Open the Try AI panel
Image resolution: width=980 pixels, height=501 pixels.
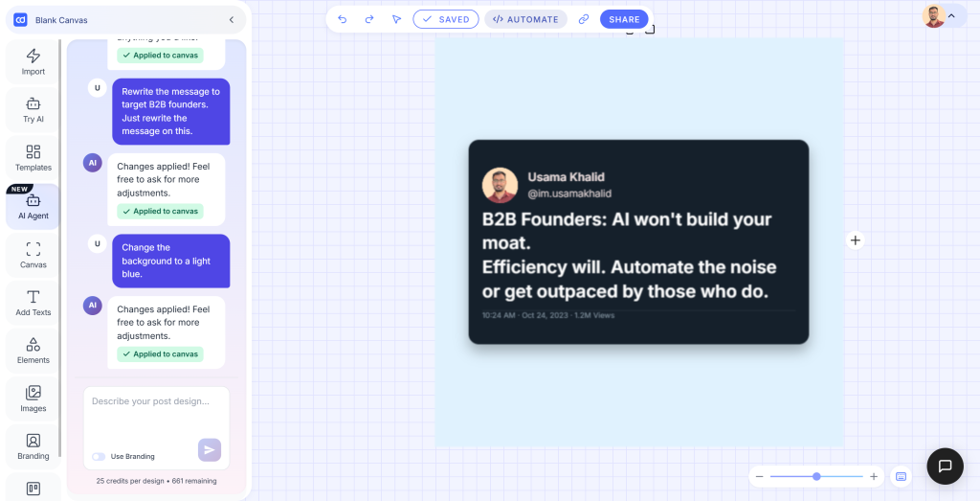click(33, 110)
